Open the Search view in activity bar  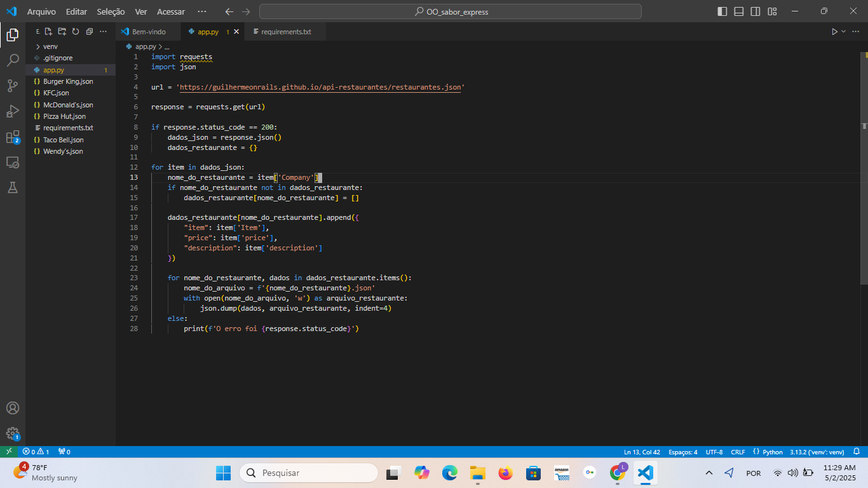(13, 60)
